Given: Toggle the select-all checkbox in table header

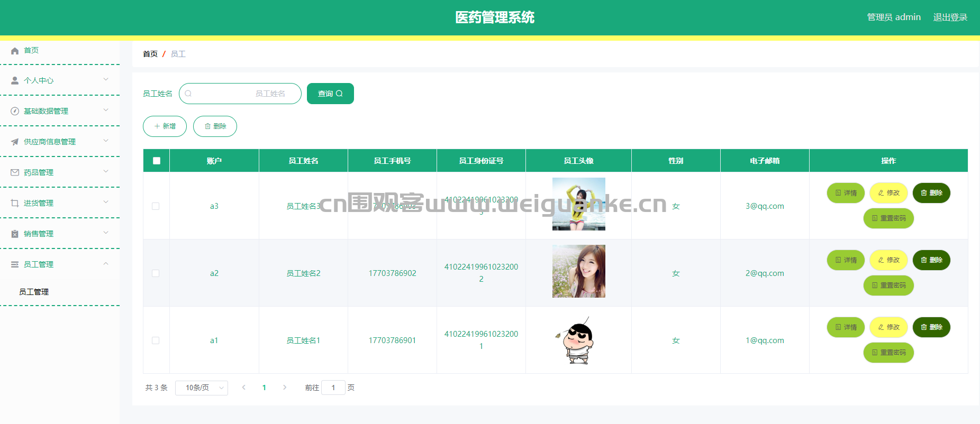Looking at the screenshot, I should (x=157, y=161).
